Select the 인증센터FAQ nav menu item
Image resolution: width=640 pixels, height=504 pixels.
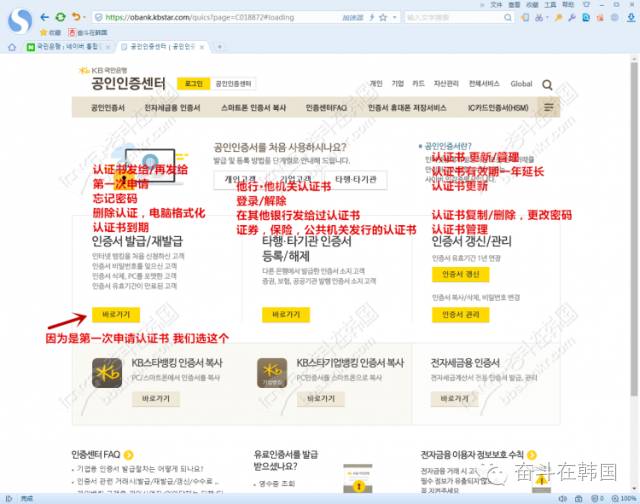point(326,108)
